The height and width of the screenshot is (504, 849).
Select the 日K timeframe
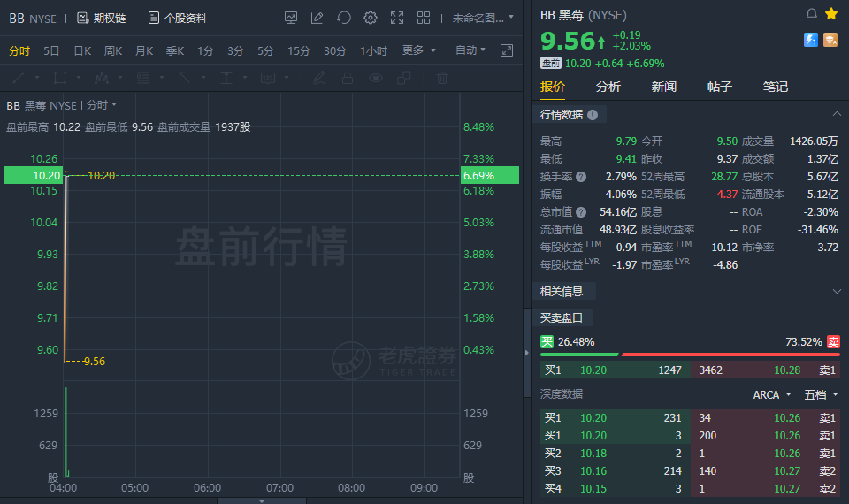(x=82, y=51)
